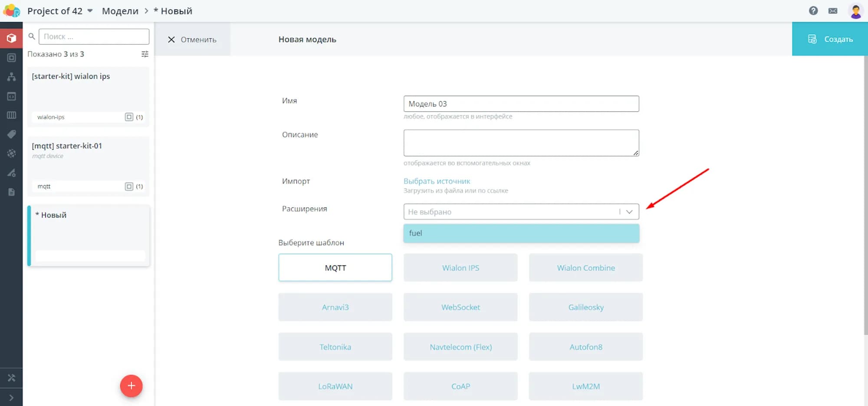Go to Модели in breadcrumb
Screen dimensions: 868x406
point(120,11)
